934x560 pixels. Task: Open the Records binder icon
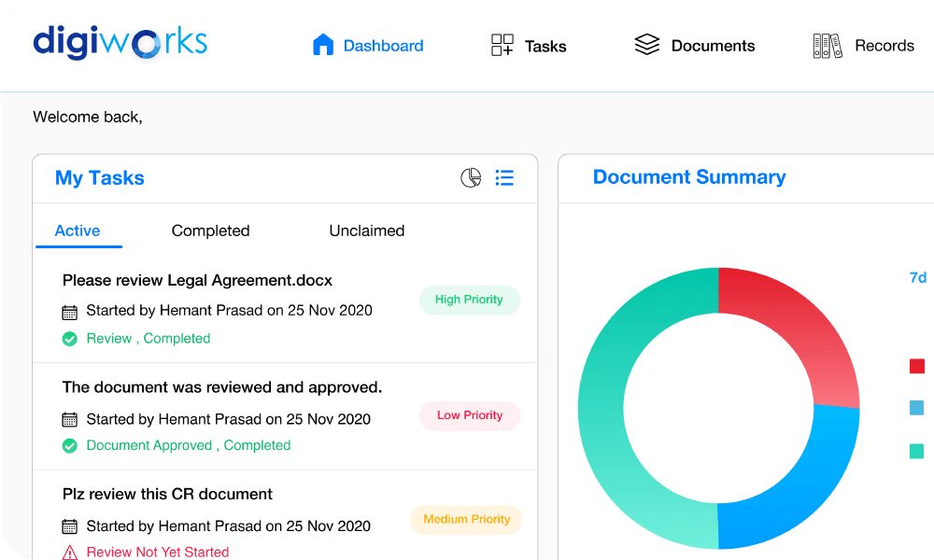pyautogui.click(x=826, y=44)
